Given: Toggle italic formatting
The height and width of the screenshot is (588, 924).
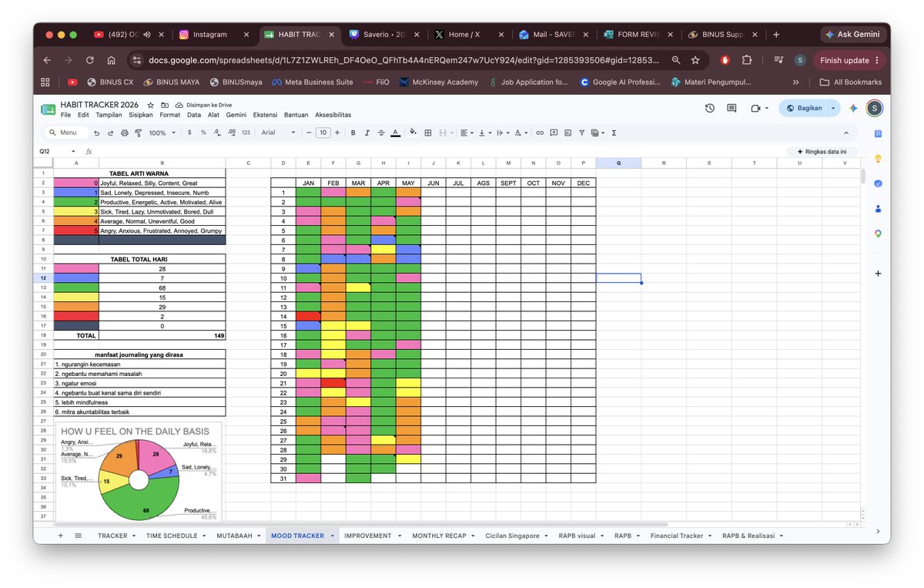Looking at the screenshot, I should click(x=367, y=133).
